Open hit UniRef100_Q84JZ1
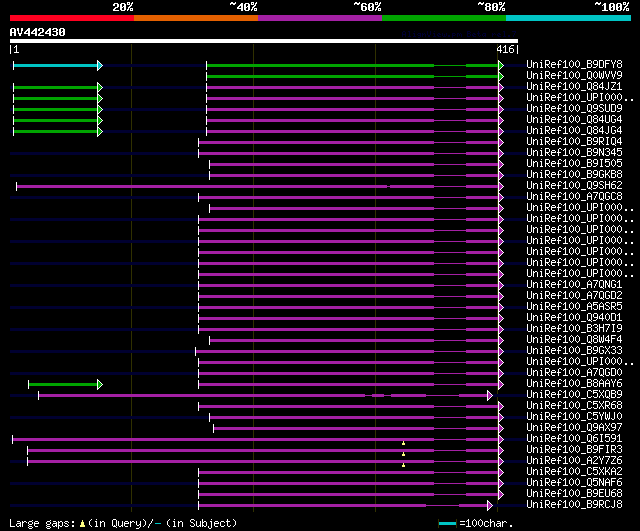The image size is (640, 531). coord(574,86)
